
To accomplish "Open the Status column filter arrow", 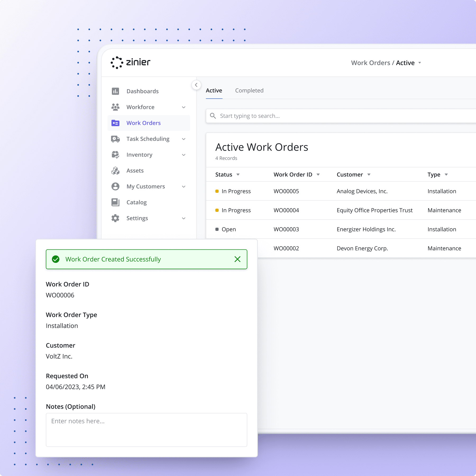I will [x=238, y=175].
